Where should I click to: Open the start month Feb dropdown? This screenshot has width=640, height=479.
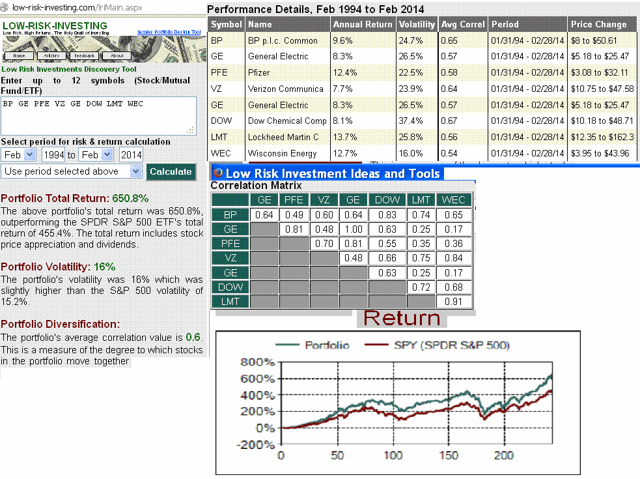[19, 155]
